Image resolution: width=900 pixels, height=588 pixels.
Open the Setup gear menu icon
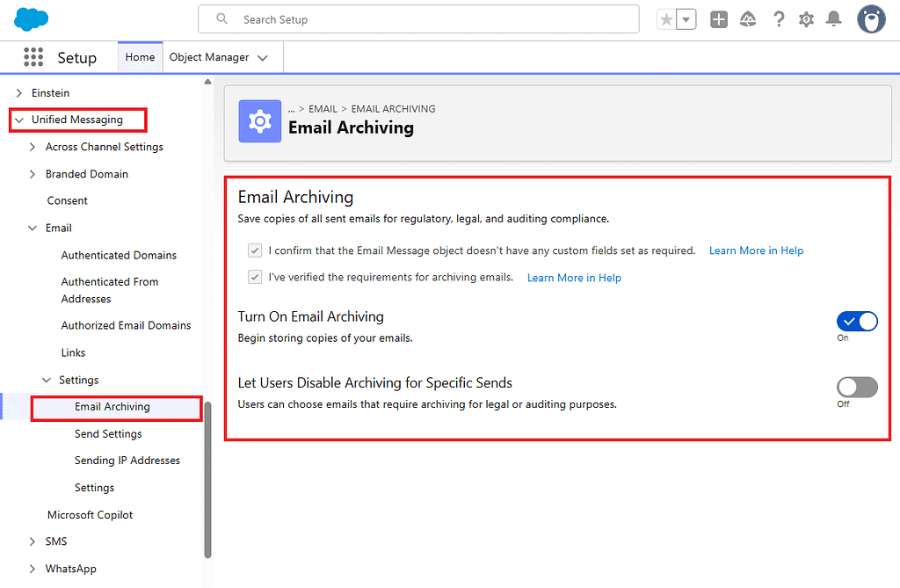806,19
